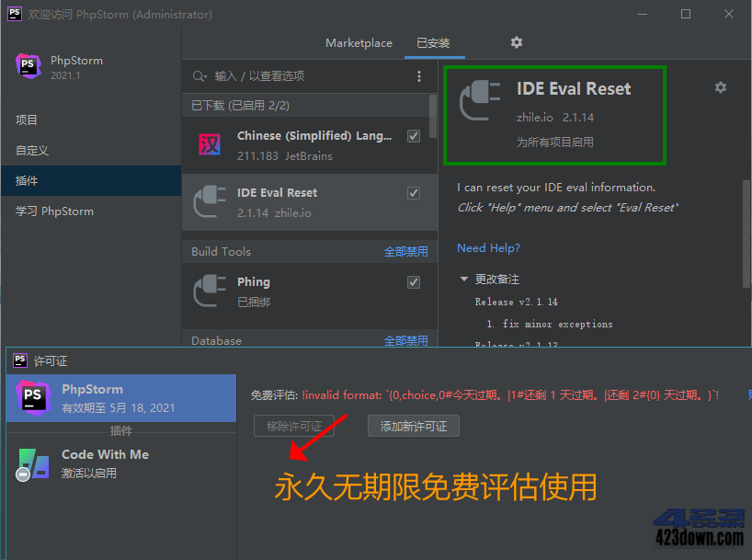
Task: Toggle the Phing plugin checkbox
Action: click(413, 282)
